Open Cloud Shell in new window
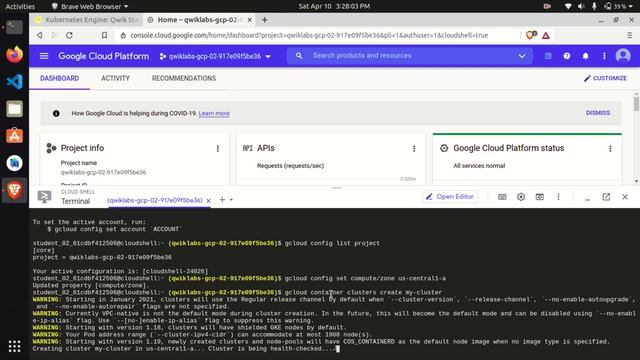 click(x=606, y=197)
